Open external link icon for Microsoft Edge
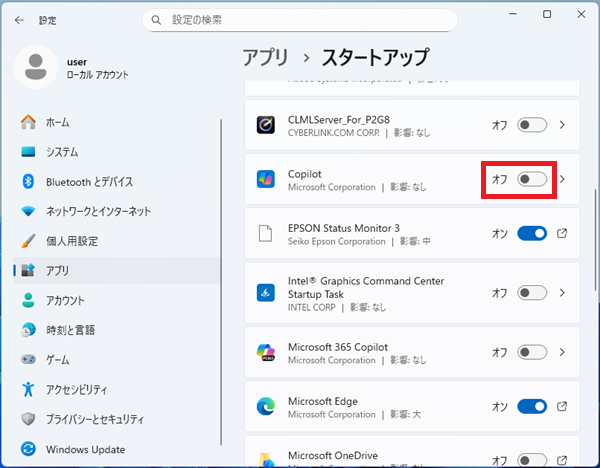 (x=562, y=406)
